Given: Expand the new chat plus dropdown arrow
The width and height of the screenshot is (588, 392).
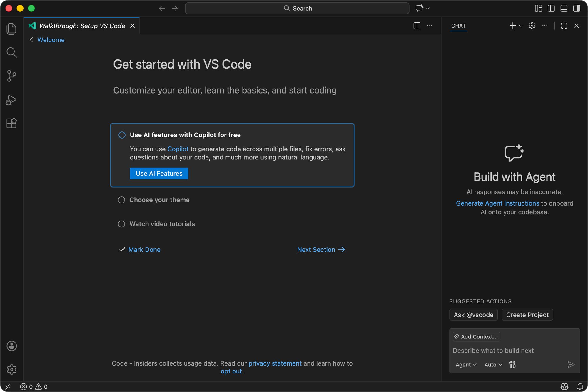Looking at the screenshot, I should [x=521, y=26].
